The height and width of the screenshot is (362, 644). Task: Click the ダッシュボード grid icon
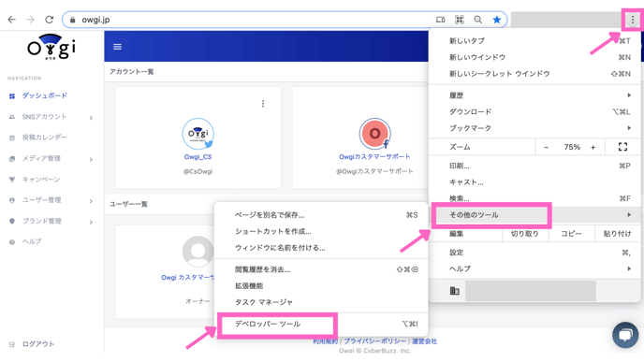(12, 96)
